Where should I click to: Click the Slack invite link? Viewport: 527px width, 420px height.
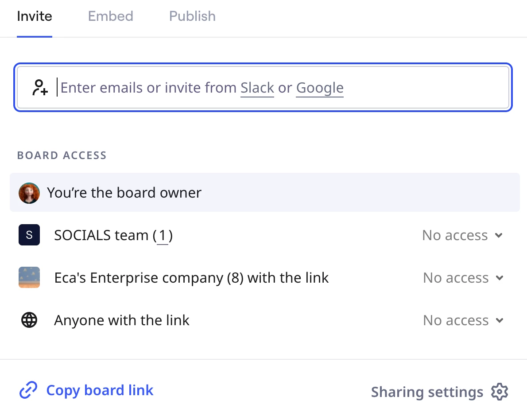click(x=257, y=88)
